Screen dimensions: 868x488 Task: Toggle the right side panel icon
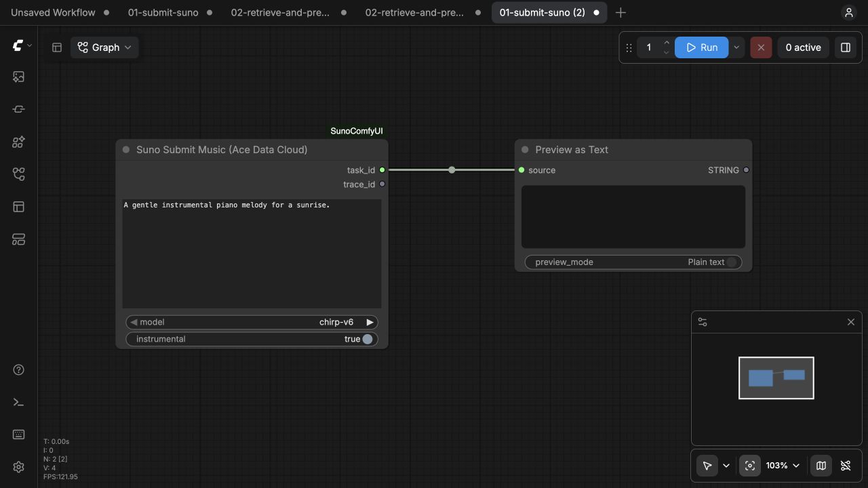click(x=845, y=47)
